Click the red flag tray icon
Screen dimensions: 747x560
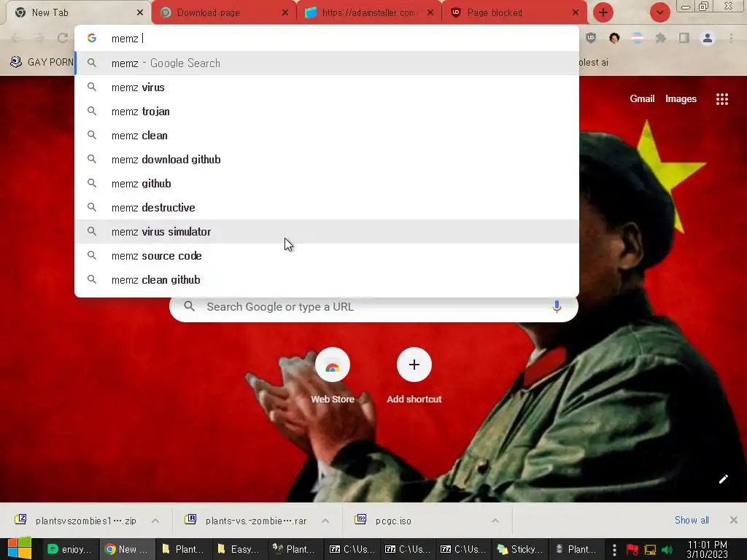632,550
